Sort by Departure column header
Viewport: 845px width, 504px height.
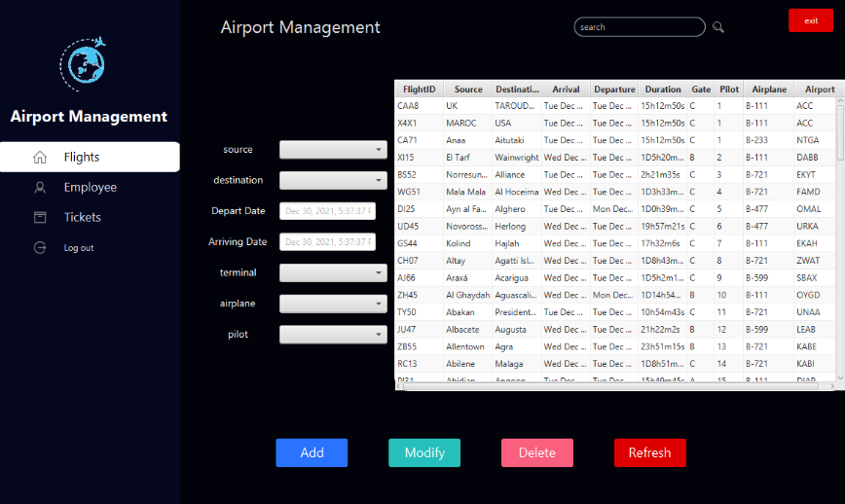pyautogui.click(x=614, y=90)
